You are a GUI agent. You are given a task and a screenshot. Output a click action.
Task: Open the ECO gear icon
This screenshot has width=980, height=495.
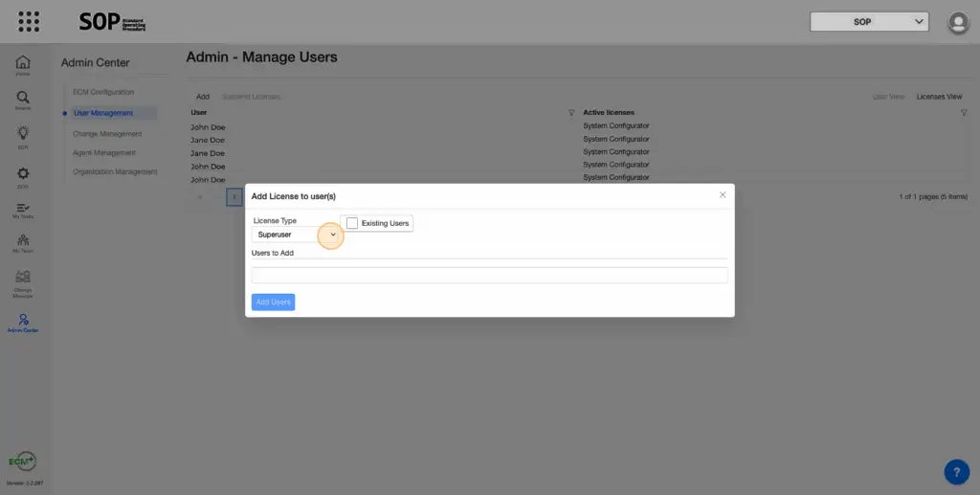pos(23,175)
